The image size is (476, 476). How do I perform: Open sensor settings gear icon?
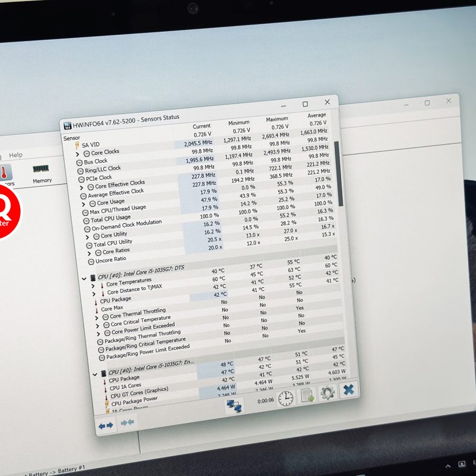[327, 392]
